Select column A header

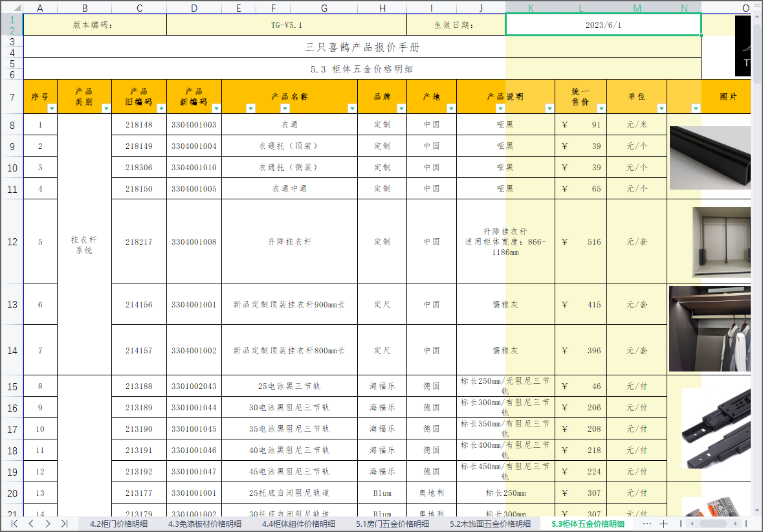coord(40,8)
